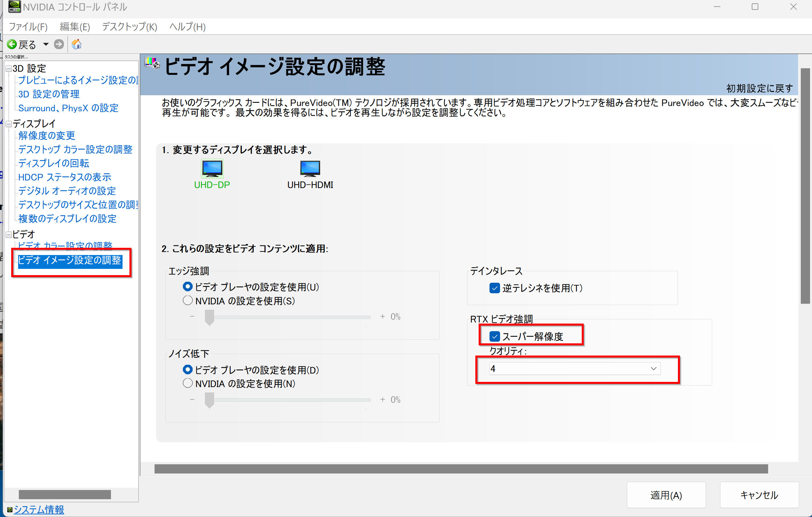The image size is (812, 517).
Task: Select the UHD-HDMI display monitor icon
Action: (310, 168)
